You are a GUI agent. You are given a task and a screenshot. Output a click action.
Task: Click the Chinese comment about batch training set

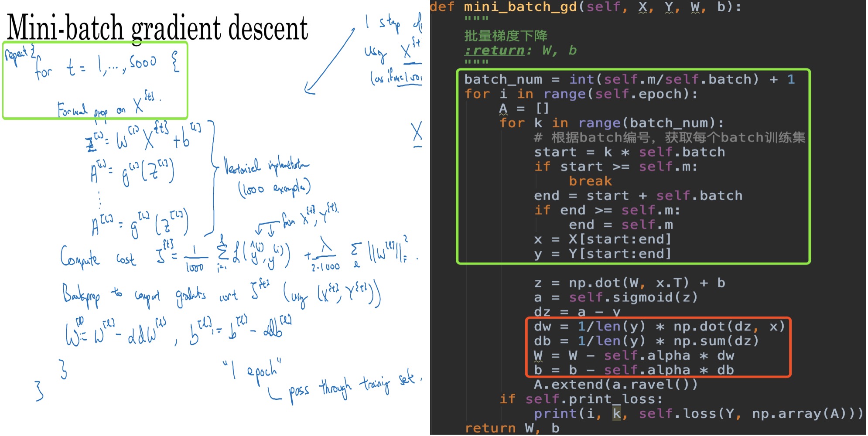(x=670, y=138)
